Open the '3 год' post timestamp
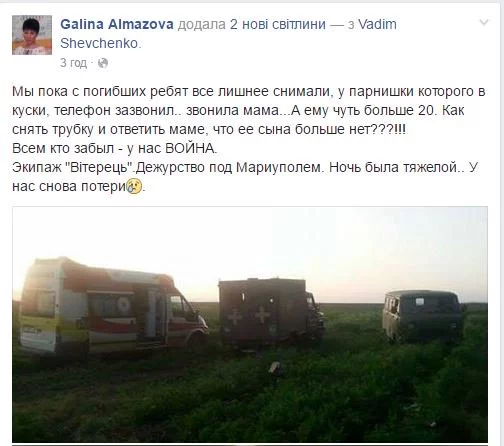504x446 pixels. (73, 63)
